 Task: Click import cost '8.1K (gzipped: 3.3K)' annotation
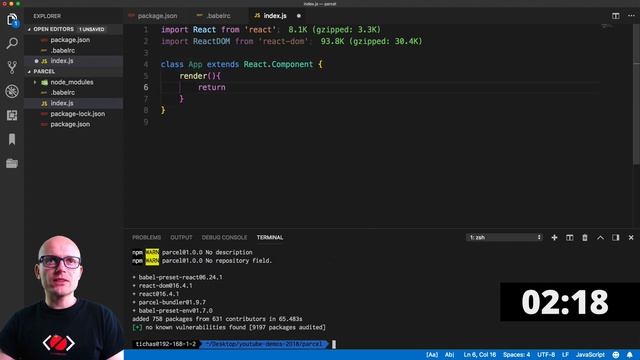click(334, 29)
